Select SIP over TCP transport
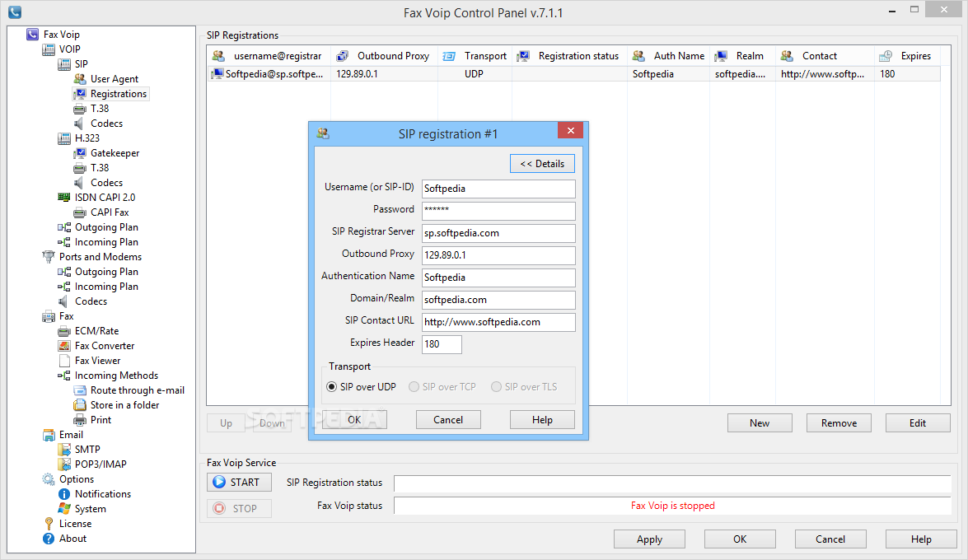Viewport: 968px width, 560px height. [442, 386]
